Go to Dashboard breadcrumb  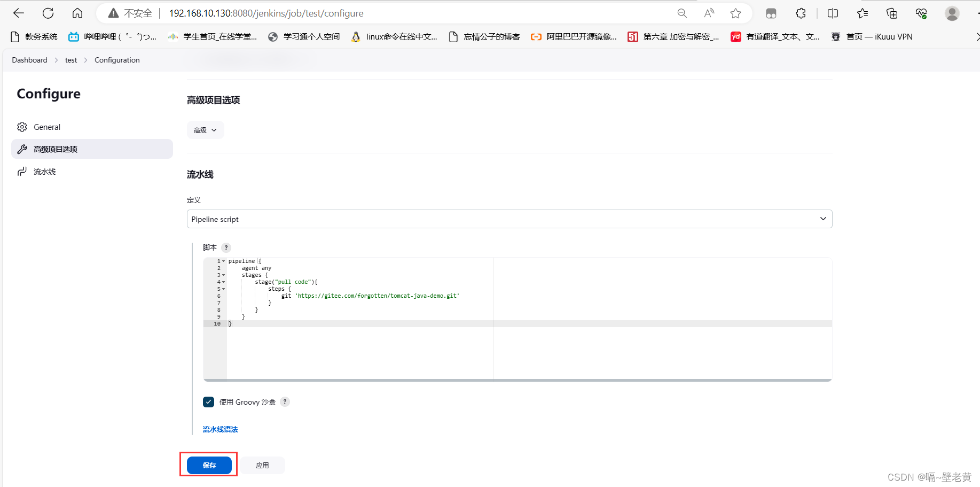[29, 60]
